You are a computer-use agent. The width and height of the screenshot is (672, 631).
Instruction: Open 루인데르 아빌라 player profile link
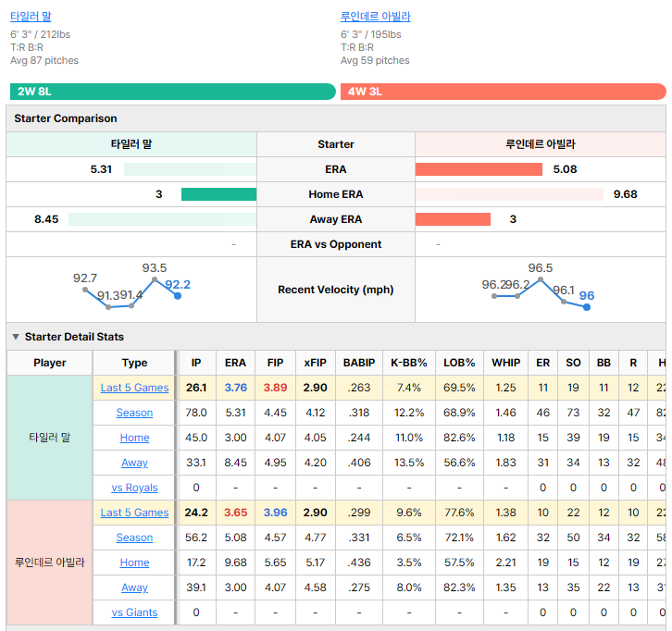(376, 17)
